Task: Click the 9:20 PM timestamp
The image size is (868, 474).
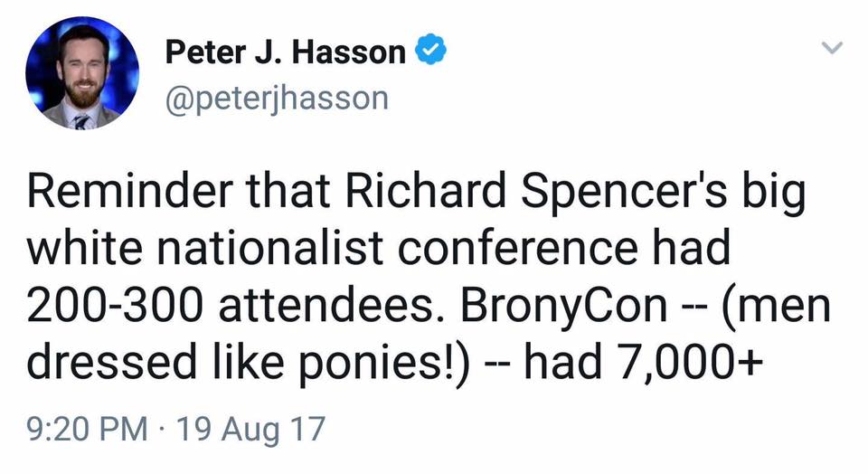Action: pos(88,429)
